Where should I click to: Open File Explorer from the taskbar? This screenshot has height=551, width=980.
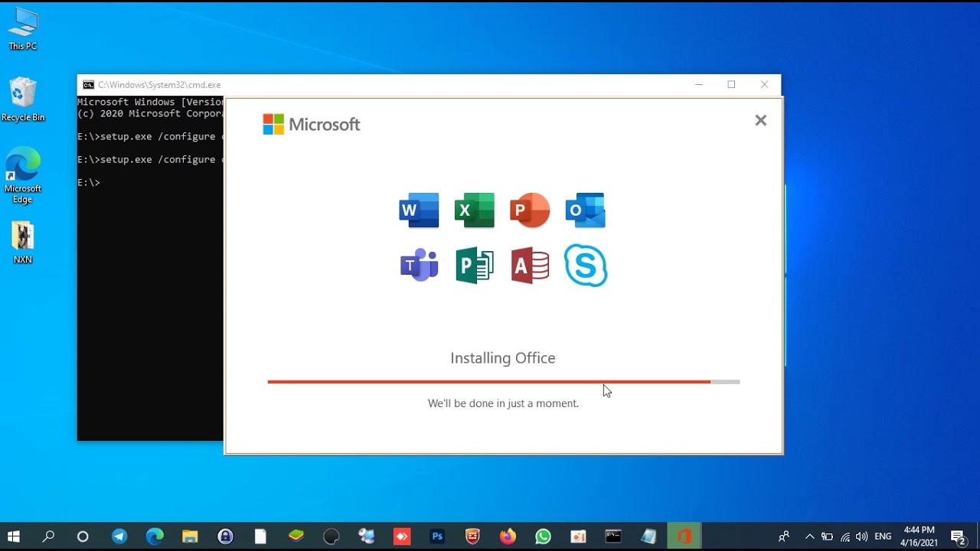tap(190, 536)
